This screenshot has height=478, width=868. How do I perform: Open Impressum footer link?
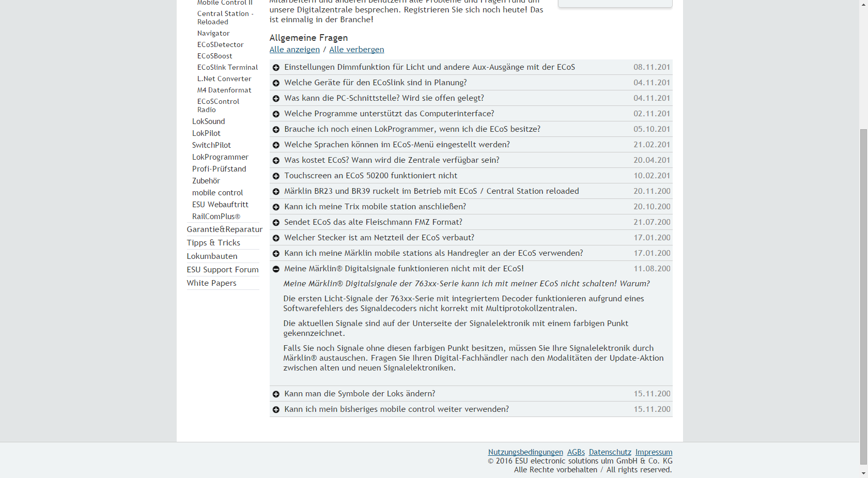(654, 452)
